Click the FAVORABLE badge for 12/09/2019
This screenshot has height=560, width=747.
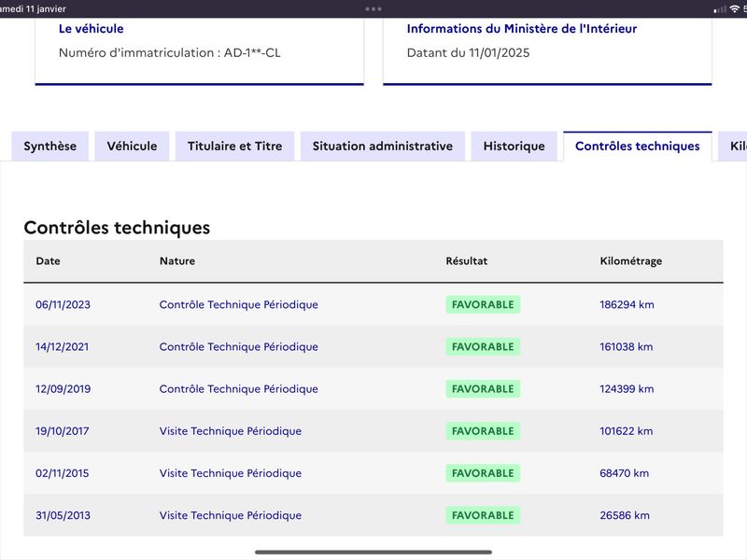[483, 389]
